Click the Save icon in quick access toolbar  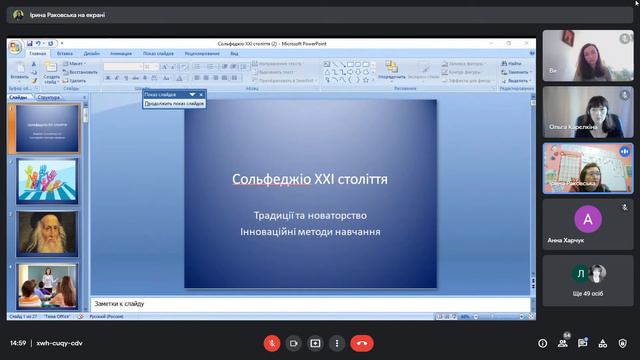pos(29,43)
